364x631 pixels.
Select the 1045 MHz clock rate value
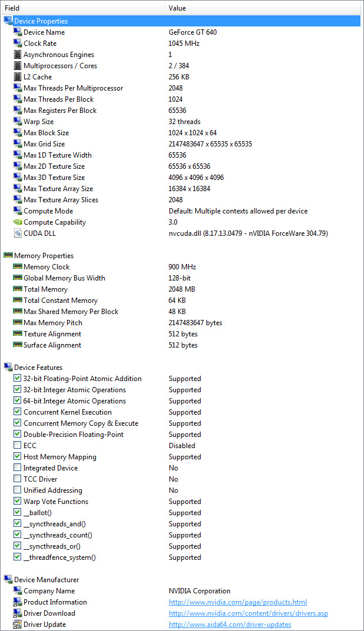184,44
